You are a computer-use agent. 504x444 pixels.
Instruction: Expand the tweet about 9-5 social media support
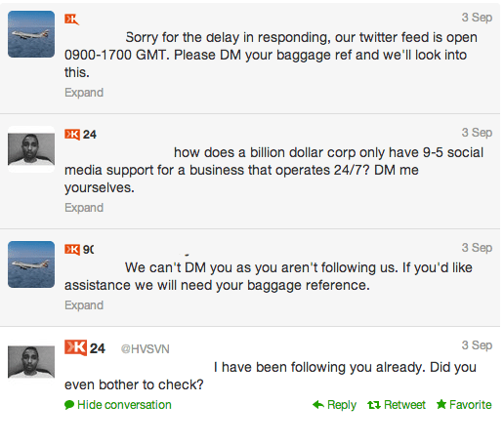click(x=84, y=208)
